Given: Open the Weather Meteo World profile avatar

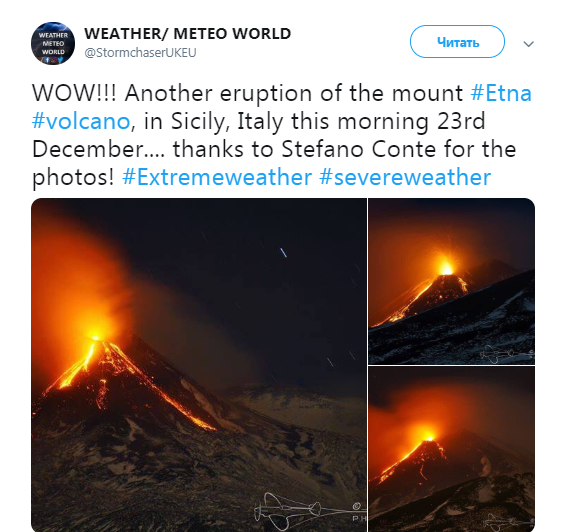Looking at the screenshot, I should point(53,43).
